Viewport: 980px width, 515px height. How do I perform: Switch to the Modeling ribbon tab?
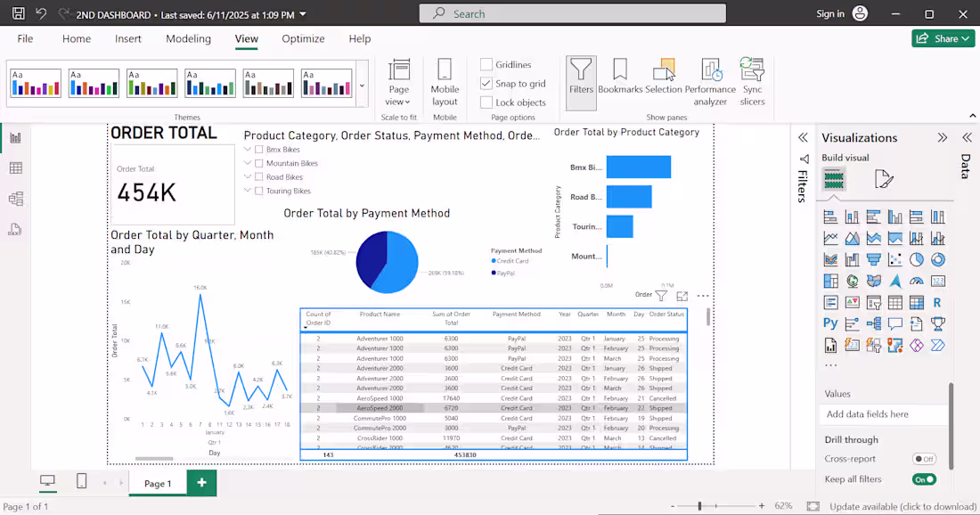[188, 38]
